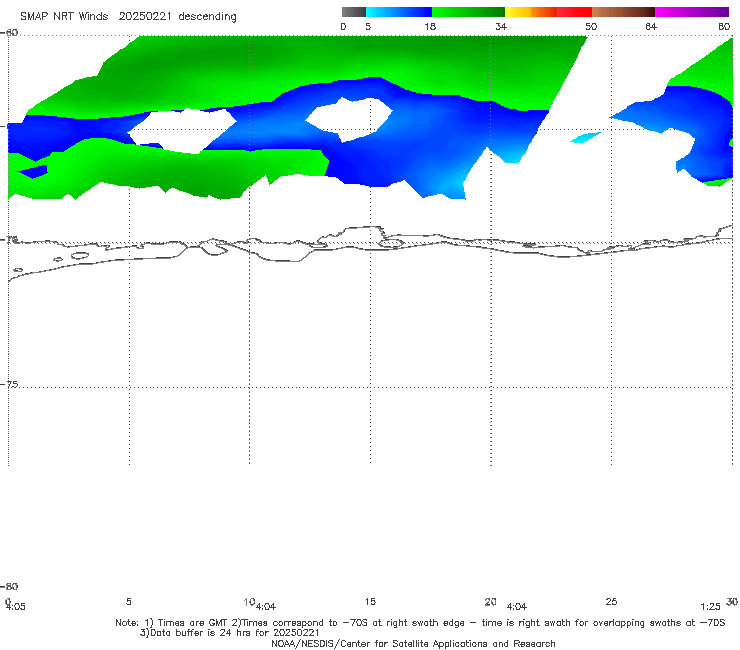The width and height of the screenshot is (740, 650).
Task: Click the '-75' latitude label
Action: [x=9, y=384]
